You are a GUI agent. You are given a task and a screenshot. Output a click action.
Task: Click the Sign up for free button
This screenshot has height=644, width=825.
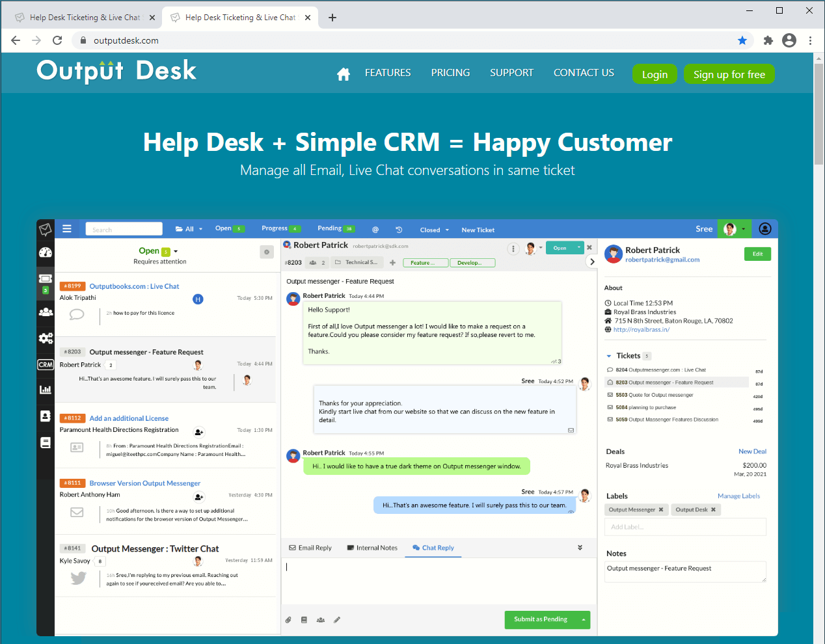[x=729, y=74]
